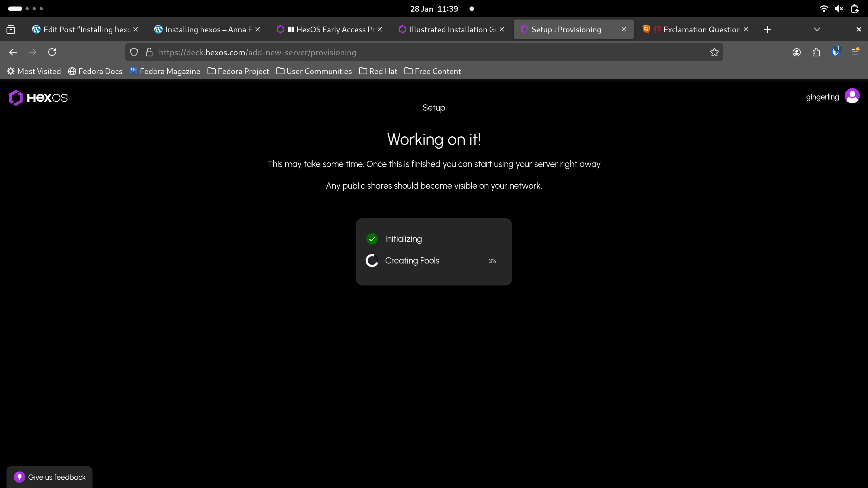This screenshot has height=488, width=868.
Task: Click the Creating Pools progress spinner
Action: coord(372,261)
